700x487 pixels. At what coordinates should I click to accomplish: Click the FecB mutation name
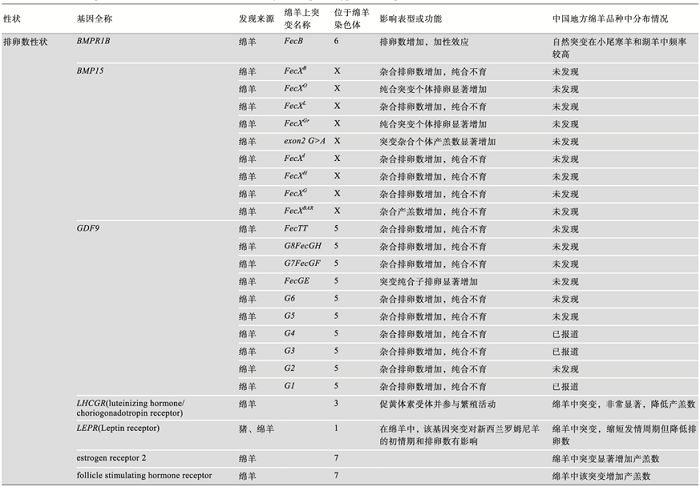click(x=293, y=41)
